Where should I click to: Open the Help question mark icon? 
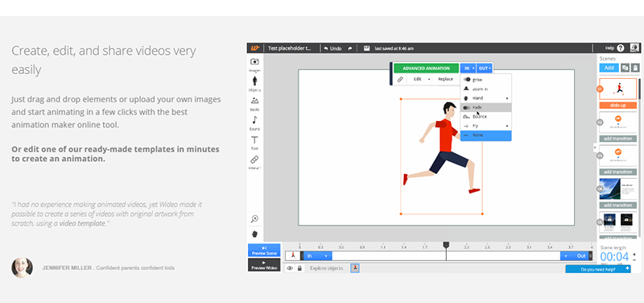click(621, 48)
